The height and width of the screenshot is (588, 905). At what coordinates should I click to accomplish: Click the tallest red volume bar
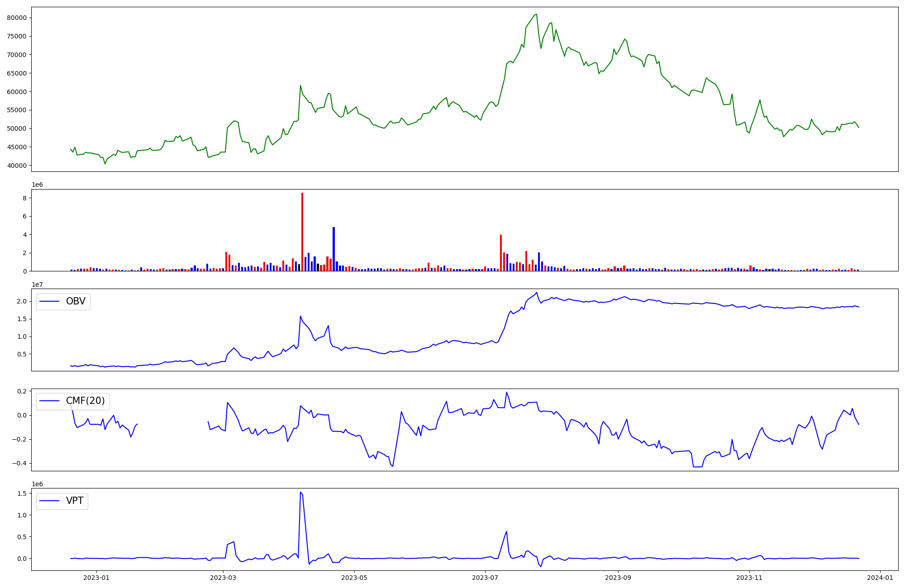[302, 232]
